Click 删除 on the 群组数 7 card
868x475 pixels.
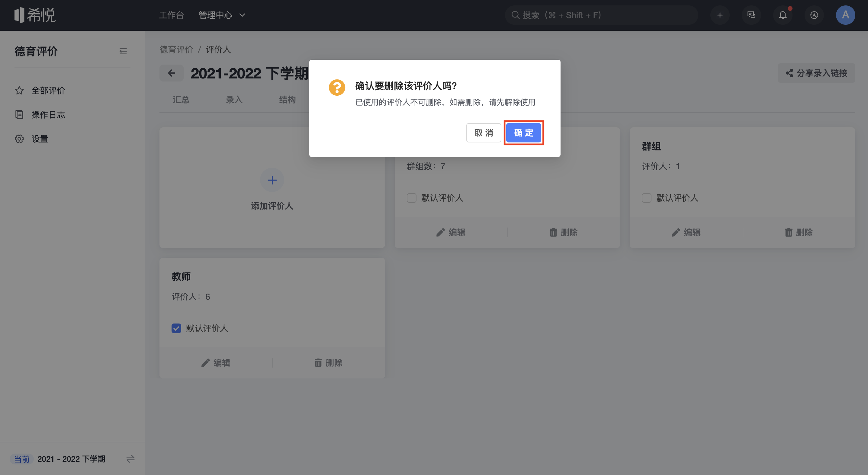point(563,232)
